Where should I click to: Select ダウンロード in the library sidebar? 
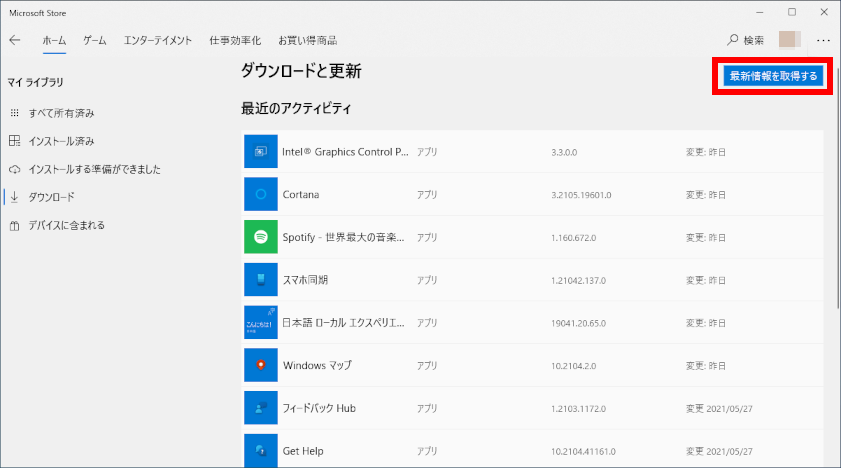[51, 197]
